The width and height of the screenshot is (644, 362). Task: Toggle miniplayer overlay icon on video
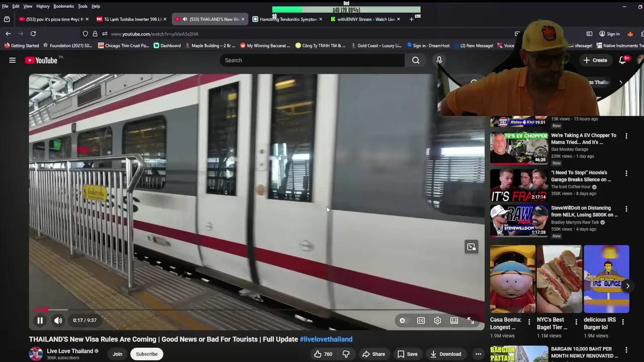point(471,247)
